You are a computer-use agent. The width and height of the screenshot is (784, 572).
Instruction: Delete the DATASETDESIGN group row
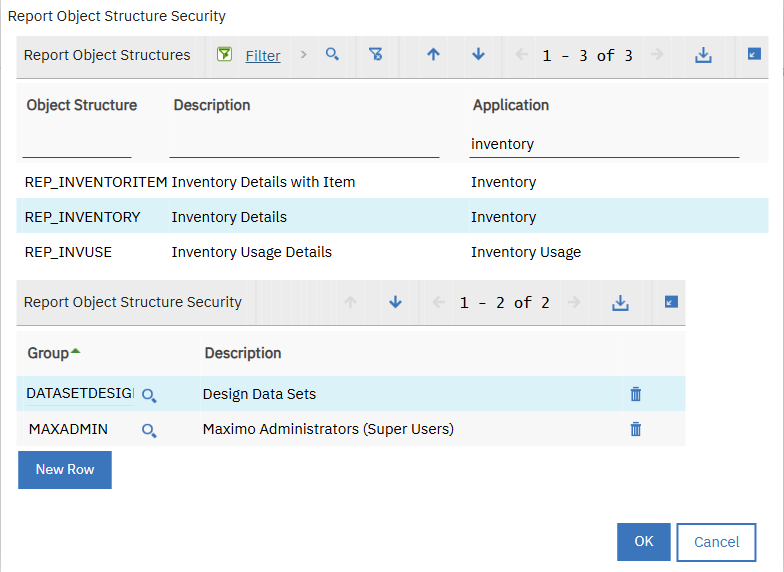(635, 394)
